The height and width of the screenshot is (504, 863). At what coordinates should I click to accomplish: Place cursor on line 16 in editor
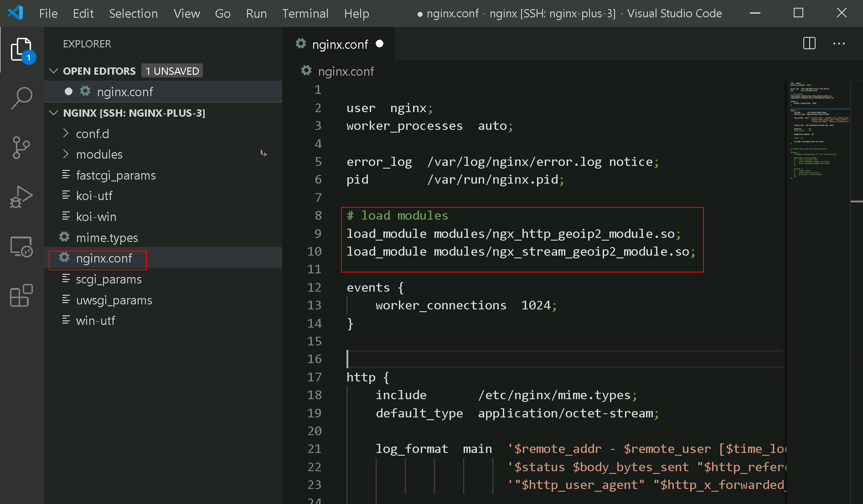tap(565, 359)
